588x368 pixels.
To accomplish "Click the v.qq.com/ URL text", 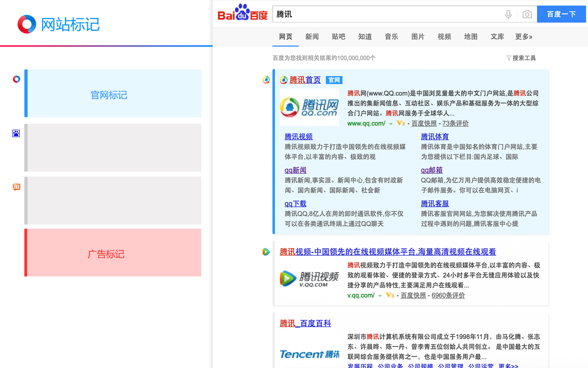I will [x=361, y=295].
